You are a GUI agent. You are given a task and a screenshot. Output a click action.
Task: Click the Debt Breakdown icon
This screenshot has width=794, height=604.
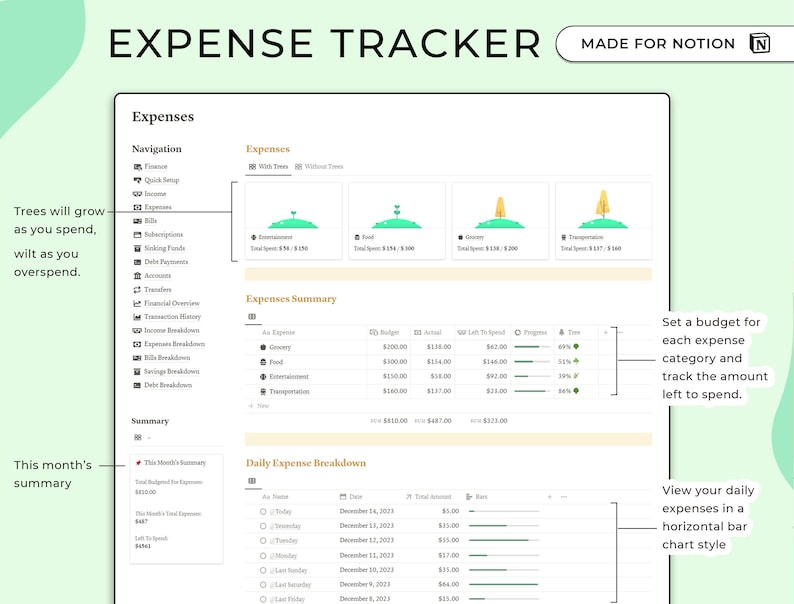click(x=137, y=385)
